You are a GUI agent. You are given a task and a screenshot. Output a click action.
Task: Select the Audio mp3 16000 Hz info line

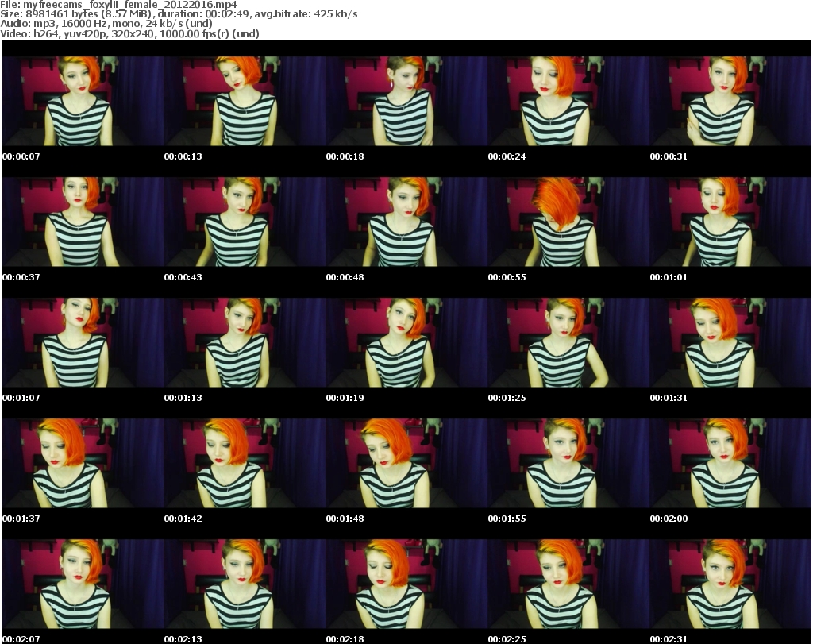tap(106, 24)
